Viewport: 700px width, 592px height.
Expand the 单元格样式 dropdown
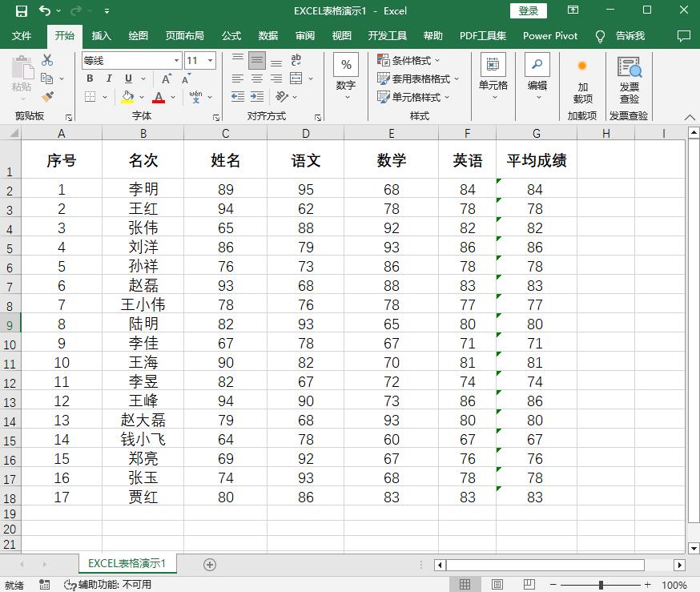[447, 97]
